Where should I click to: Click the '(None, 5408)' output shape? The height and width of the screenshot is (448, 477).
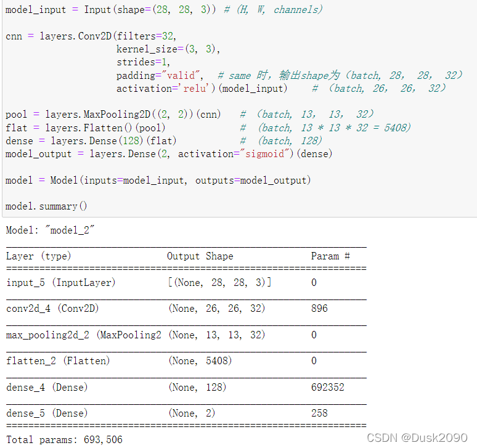[200, 361]
